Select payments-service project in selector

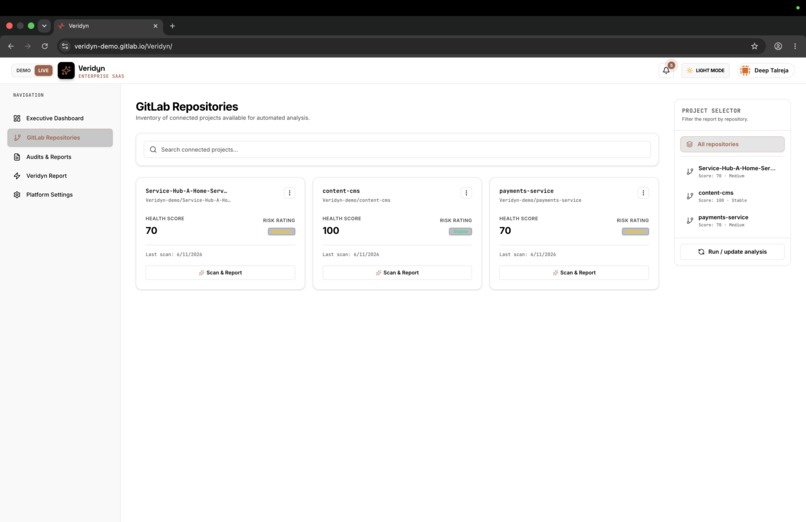click(x=732, y=221)
